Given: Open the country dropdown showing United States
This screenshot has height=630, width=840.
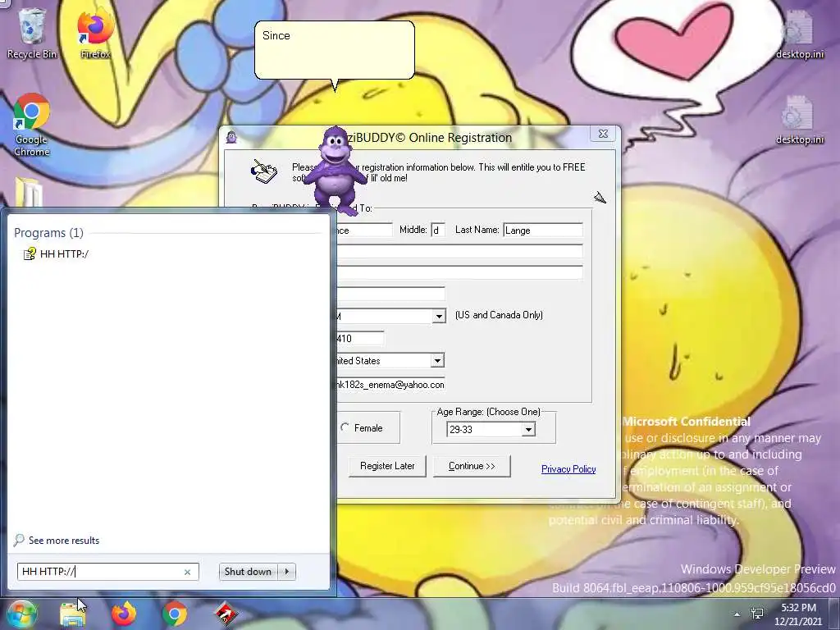Looking at the screenshot, I should click(x=437, y=361).
